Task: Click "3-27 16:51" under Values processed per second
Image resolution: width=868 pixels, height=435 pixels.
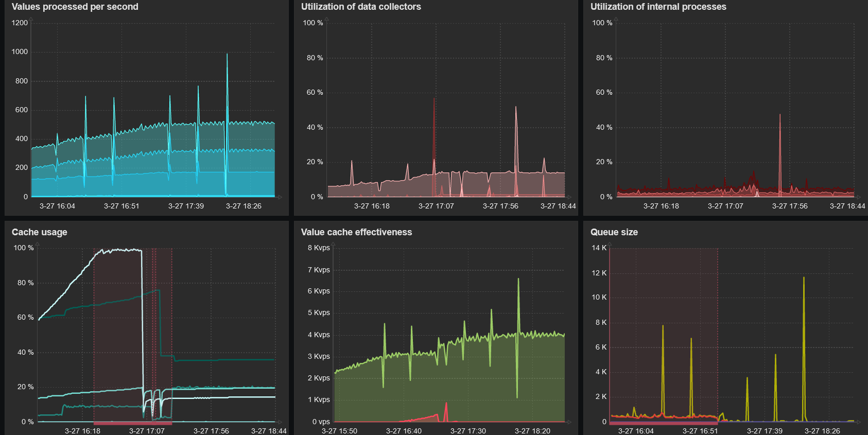Action: [121, 206]
